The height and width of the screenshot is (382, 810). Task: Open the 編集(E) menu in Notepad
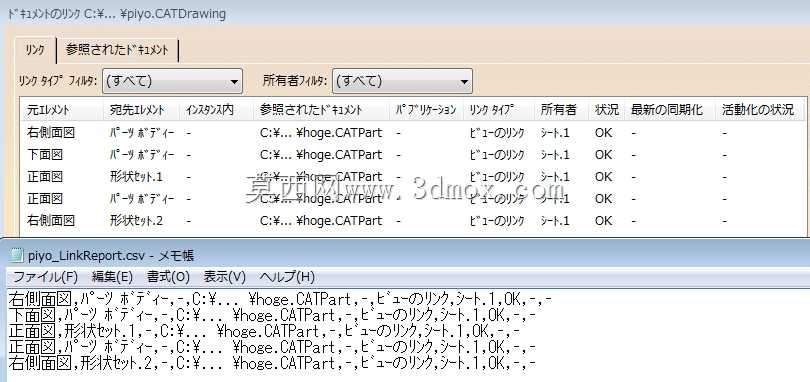click(112, 277)
